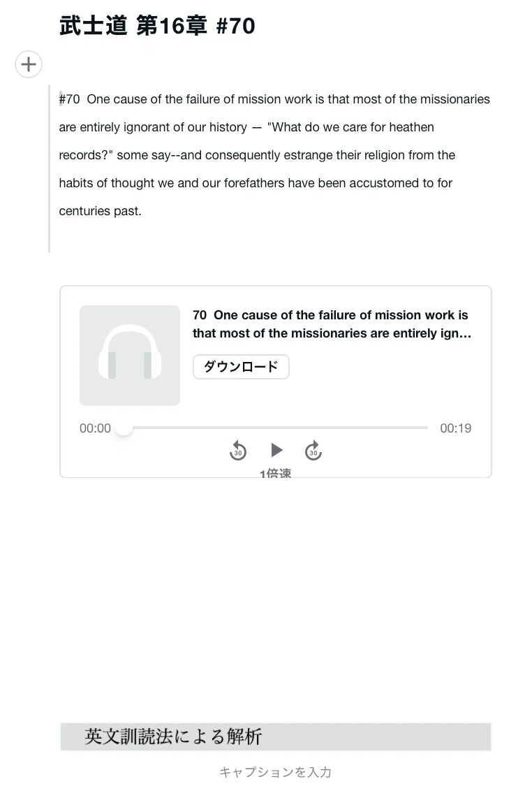
Task: Play the audio clip
Action: click(x=276, y=450)
